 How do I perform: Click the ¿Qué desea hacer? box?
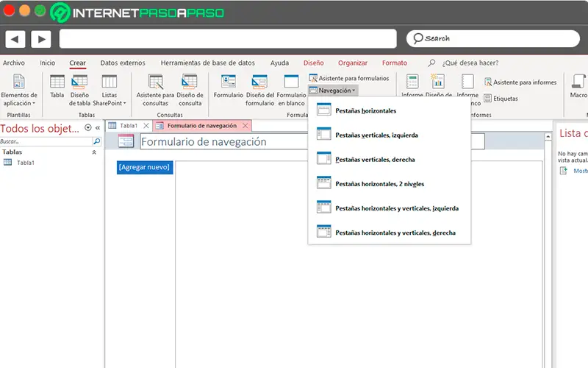point(470,63)
